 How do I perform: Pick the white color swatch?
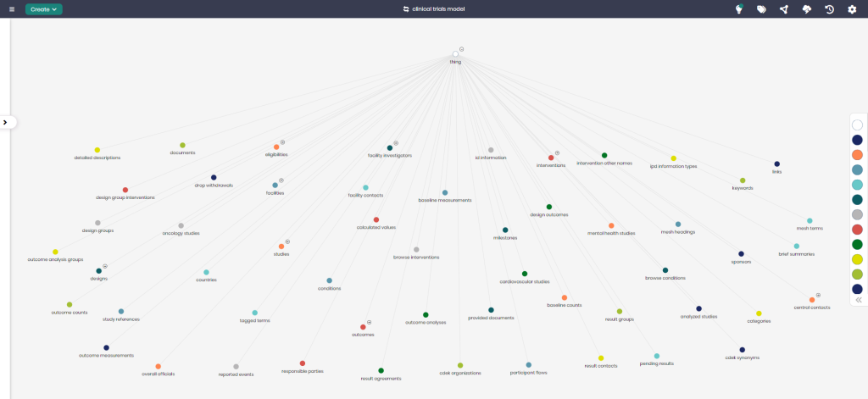(857, 125)
